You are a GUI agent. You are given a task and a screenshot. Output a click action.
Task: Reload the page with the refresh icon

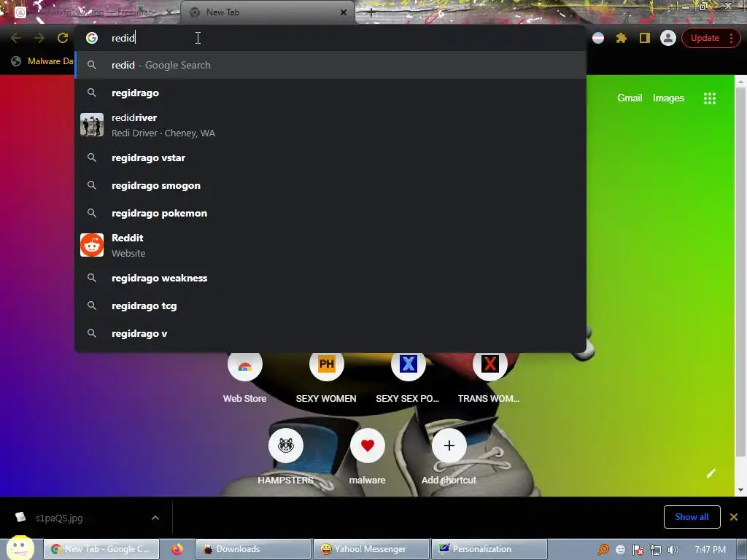pos(63,38)
